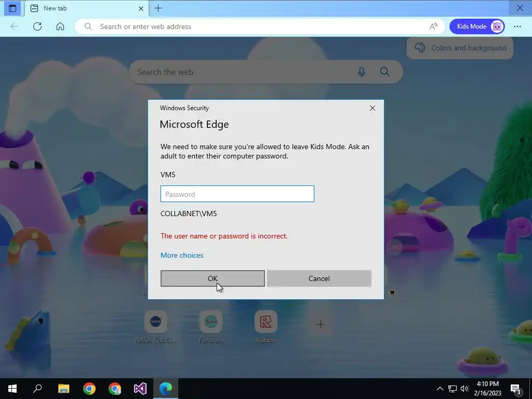This screenshot has height=399, width=532.
Task: Open the notification center icon
Action: click(x=516, y=389)
